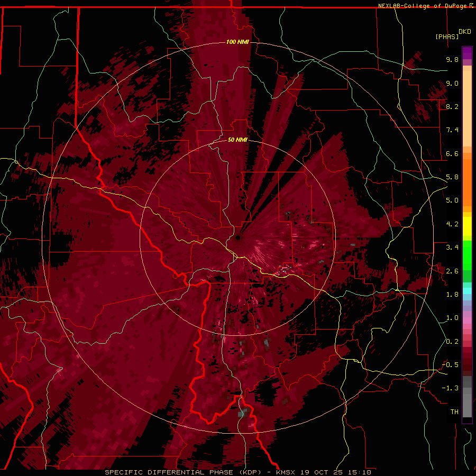Image resolution: width=476 pixels, height=476 pixels.
Task: Click the 7.4 scale value
Action: [452, 130]
